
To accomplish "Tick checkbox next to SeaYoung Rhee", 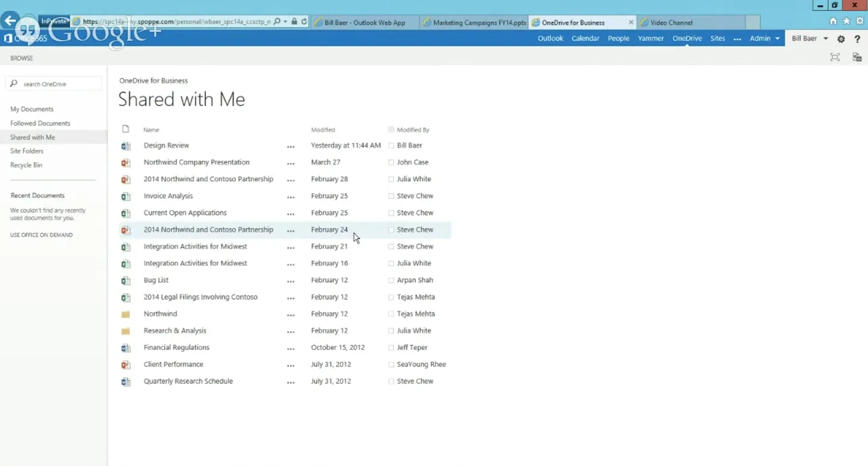I will [x=391, y=365].
